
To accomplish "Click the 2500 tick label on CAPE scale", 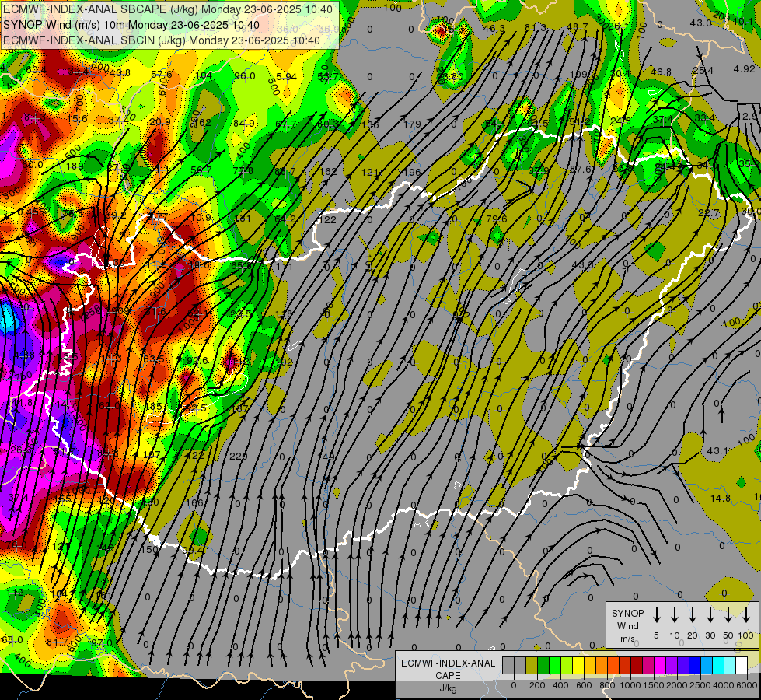I will pyautogui.click(x=700, y=685).
